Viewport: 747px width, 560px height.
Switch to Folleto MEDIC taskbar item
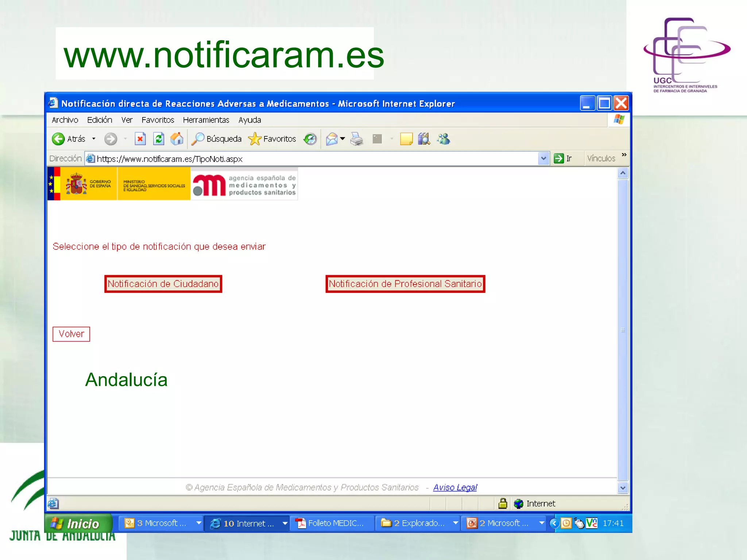332,523
